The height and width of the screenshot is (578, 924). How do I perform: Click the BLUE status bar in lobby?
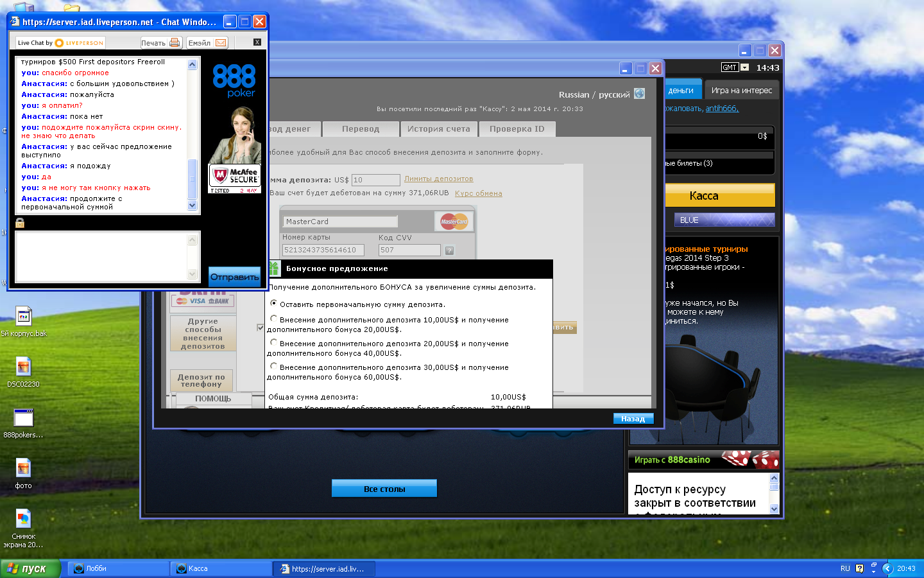coord(724,220)
